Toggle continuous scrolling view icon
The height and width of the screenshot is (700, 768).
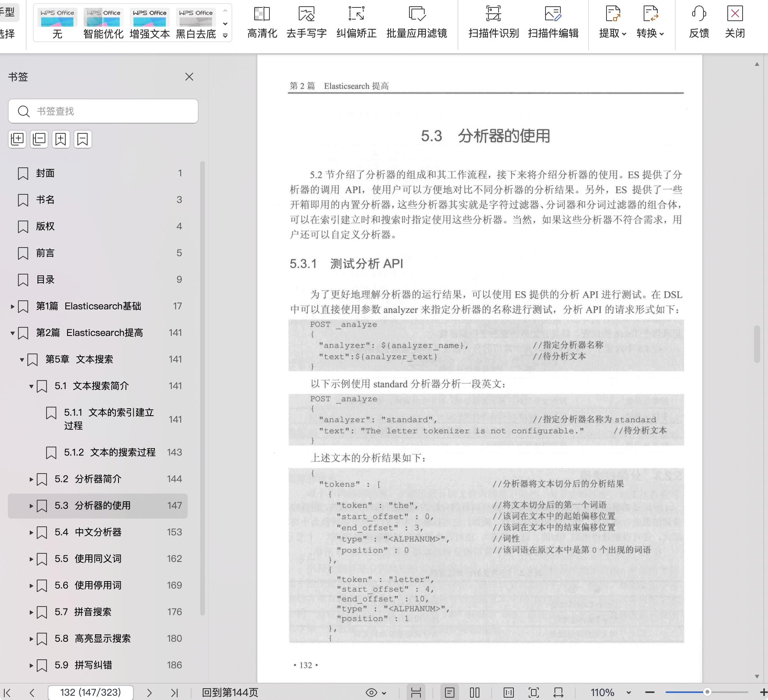pyautogui.click(x=416, y=693)
